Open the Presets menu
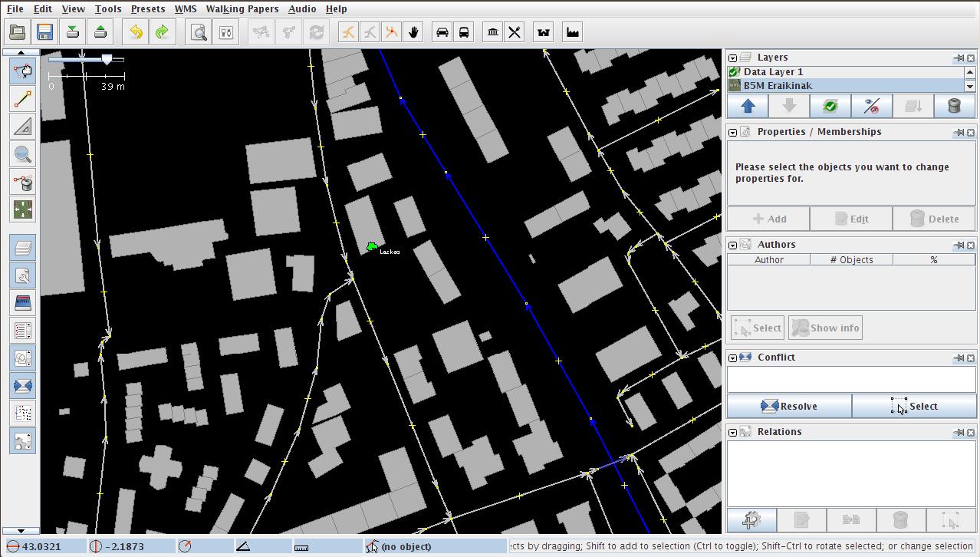980x557 pixels. click(147, 9)
